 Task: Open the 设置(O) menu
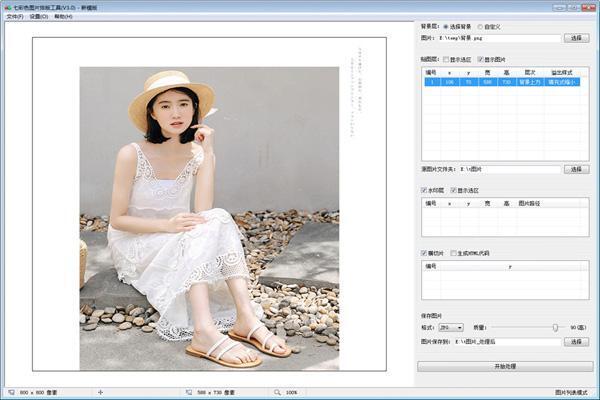click(38, 16)
